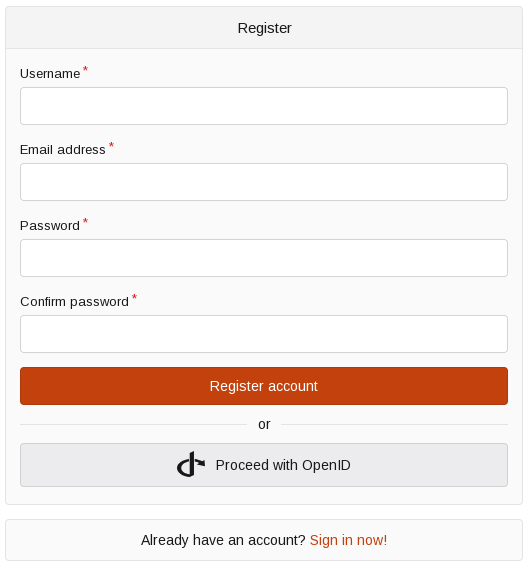This screenshot has height=571, width=530.
Task: Click the 'or' divider text
Action: (264, 424)
